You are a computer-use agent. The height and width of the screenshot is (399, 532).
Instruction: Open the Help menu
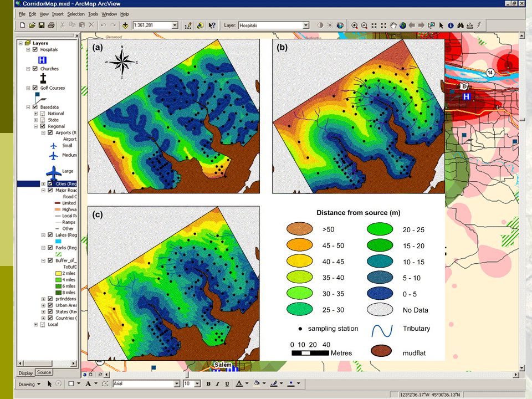125,14
